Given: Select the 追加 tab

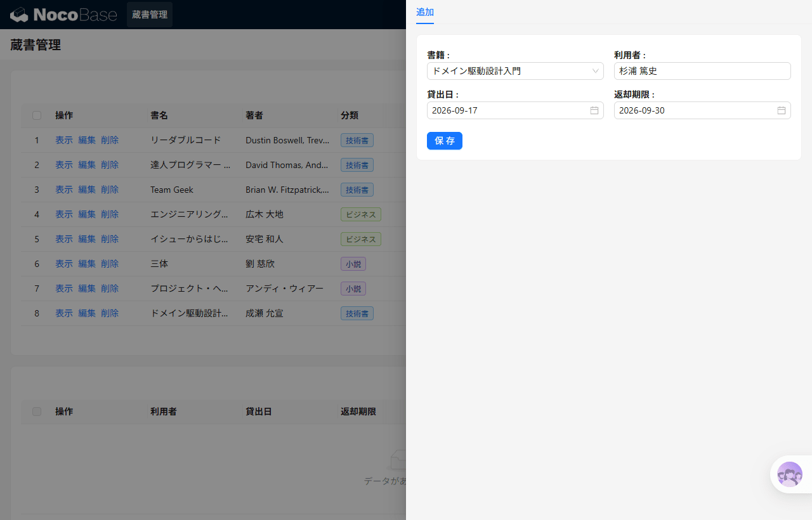Looking at the screenshot, I should 425,12.
